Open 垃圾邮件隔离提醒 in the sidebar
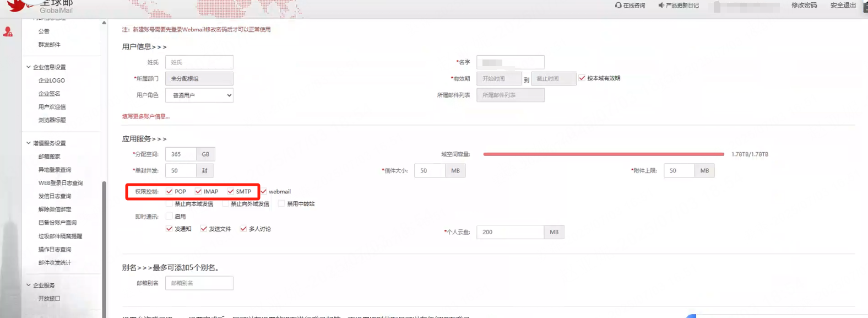The image size is (868, 318). (x=61, y=236)
